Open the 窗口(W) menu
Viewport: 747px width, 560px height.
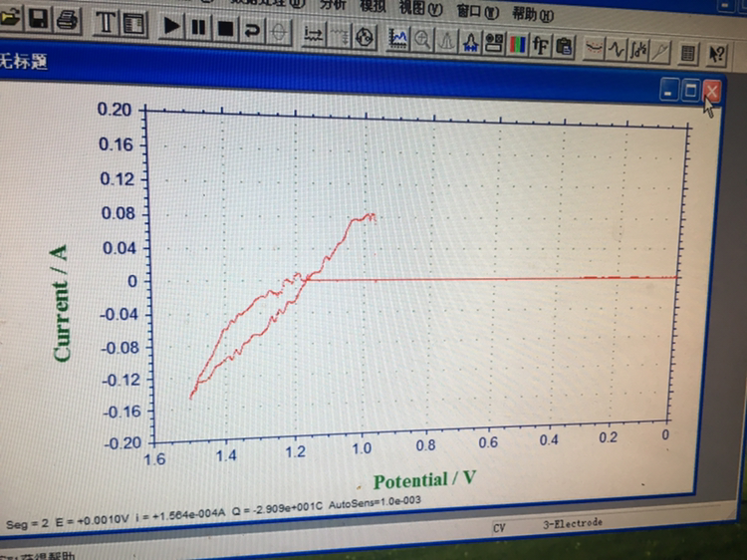coord(477,11)
